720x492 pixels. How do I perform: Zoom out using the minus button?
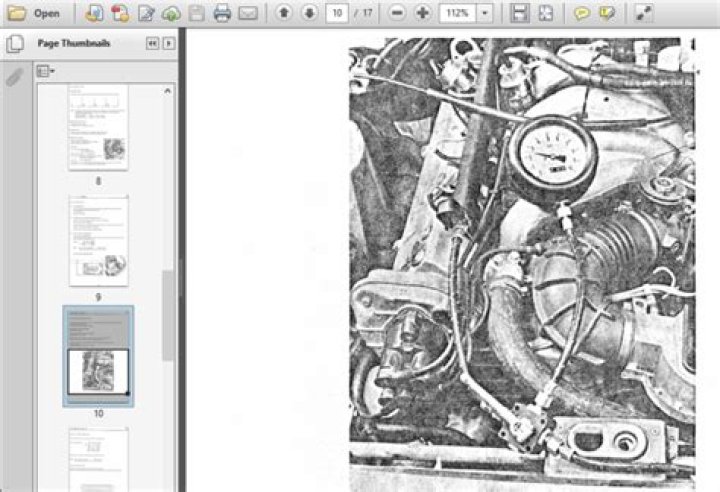[x=397, y=13]
